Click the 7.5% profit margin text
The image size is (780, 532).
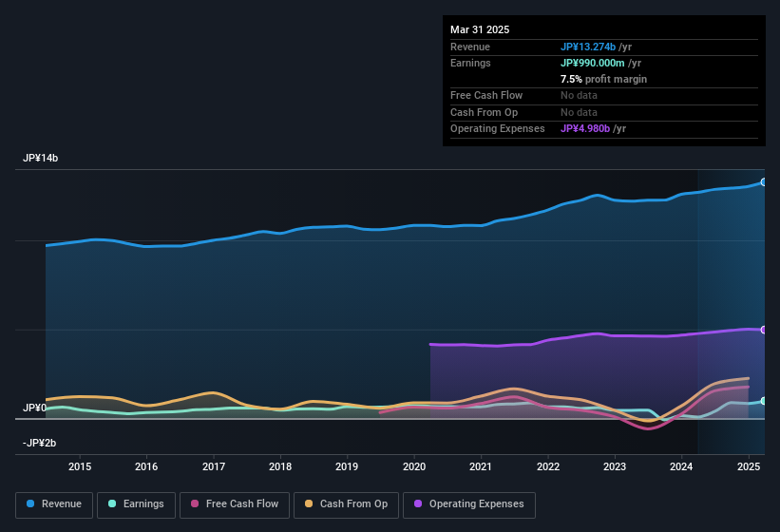click(x=603, y=79)
